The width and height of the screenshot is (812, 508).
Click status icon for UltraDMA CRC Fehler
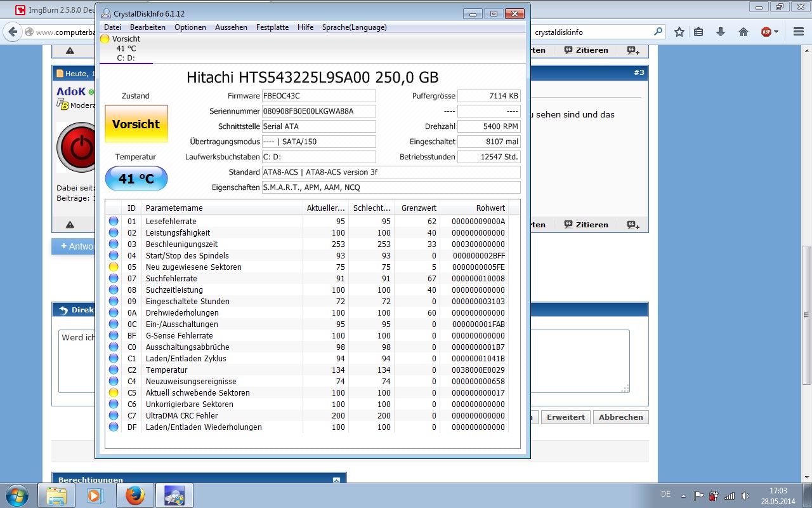[114, 415]
